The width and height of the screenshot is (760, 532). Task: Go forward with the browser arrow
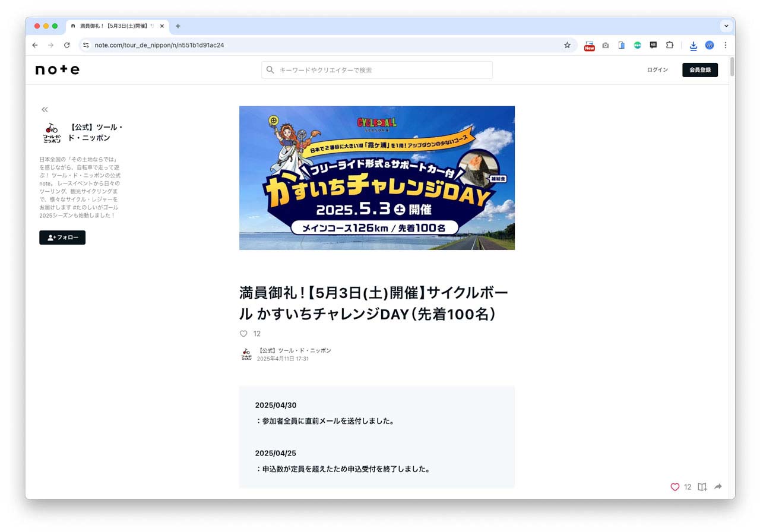coord(51,45)
